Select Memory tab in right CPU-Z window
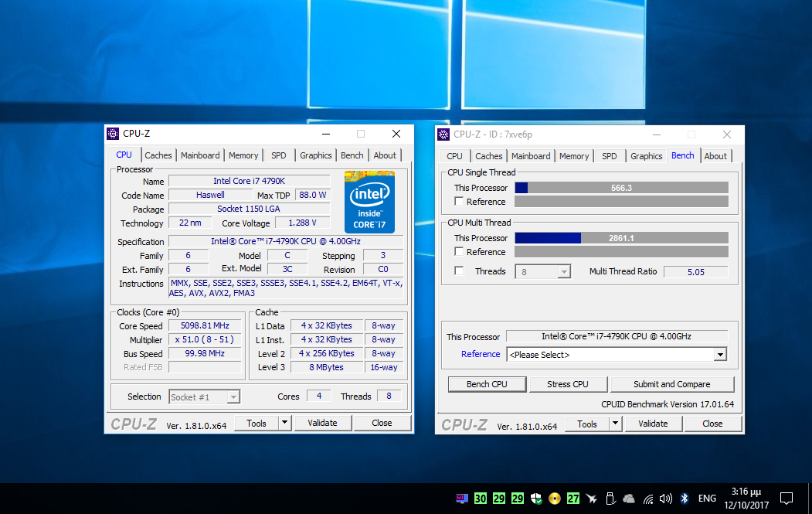Screen dimensions: 812x514 [574, 156]
